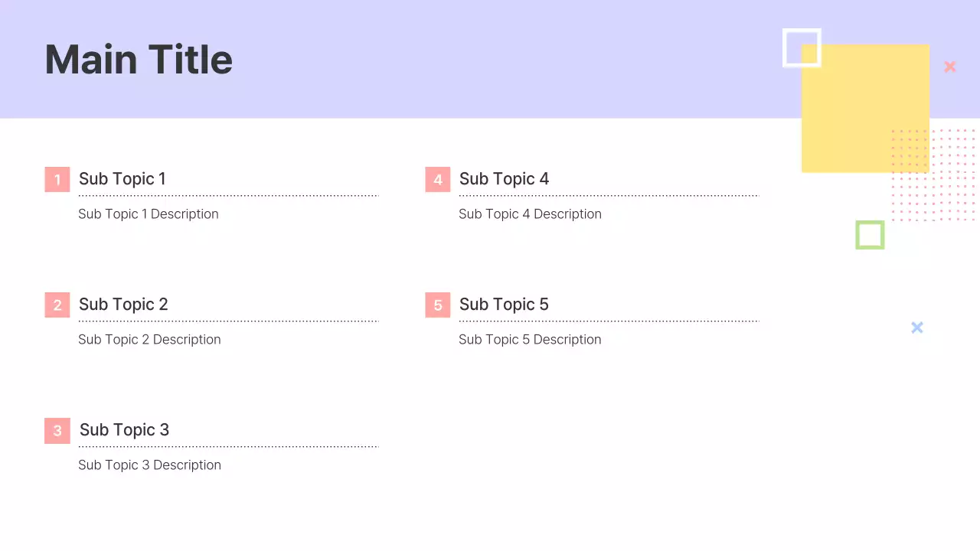The height and width of the screenshot is (551, 980).
Task: Select Sub Topic 1 Description text
Action: [149, 214]
